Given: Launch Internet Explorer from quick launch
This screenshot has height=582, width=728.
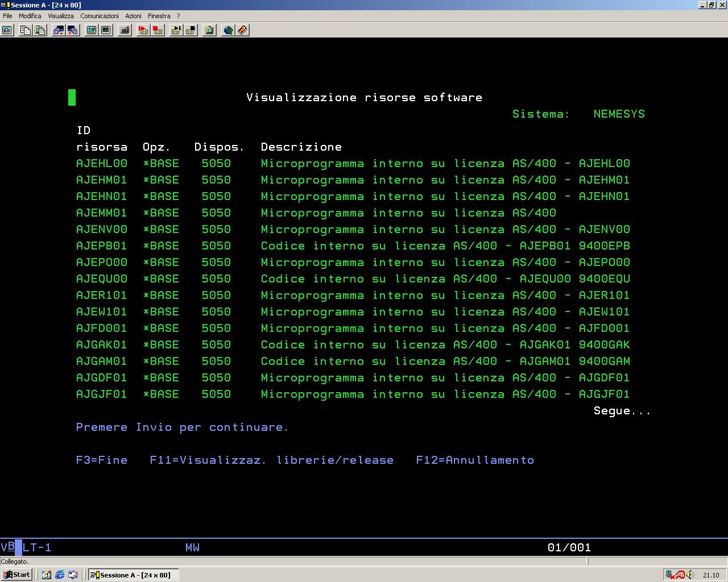Looking at the screenshot, I should point(60,575).
